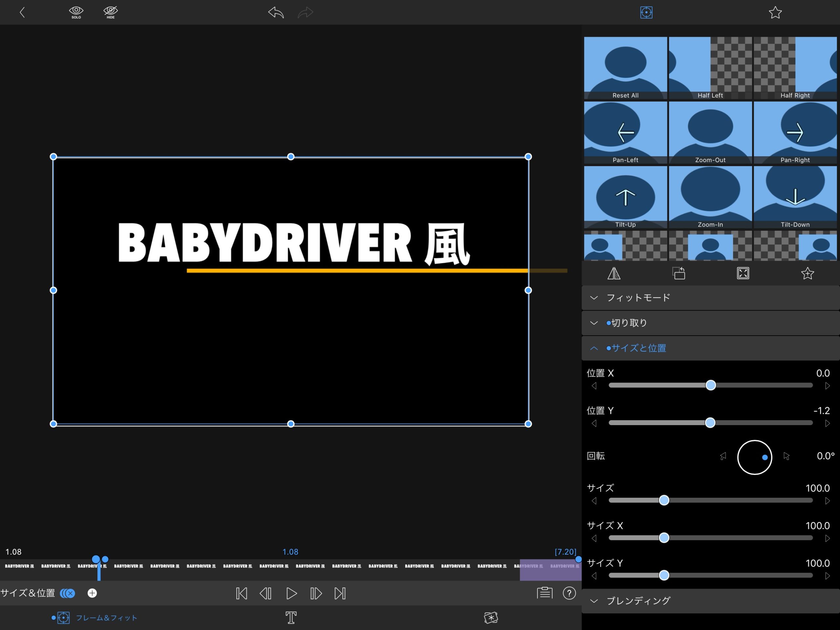The image size is (840, 630).
Task: Decrease サイズ with left arrow
Action: [594, 501]
